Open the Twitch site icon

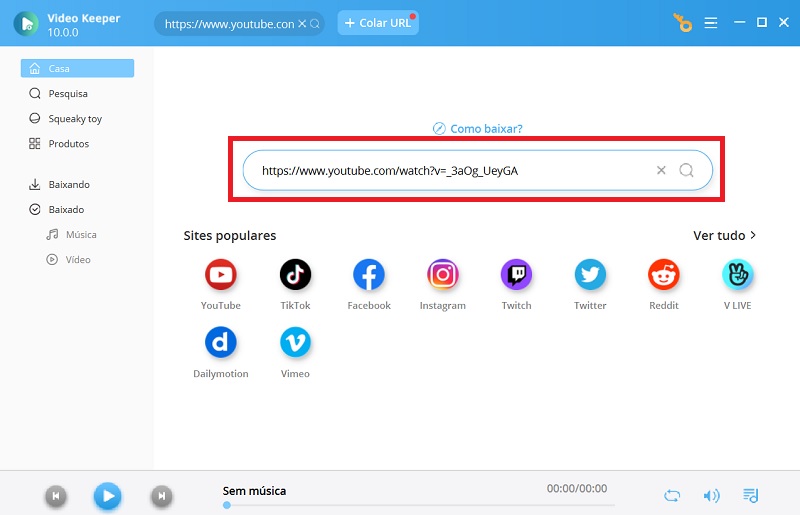pos(516,275)
